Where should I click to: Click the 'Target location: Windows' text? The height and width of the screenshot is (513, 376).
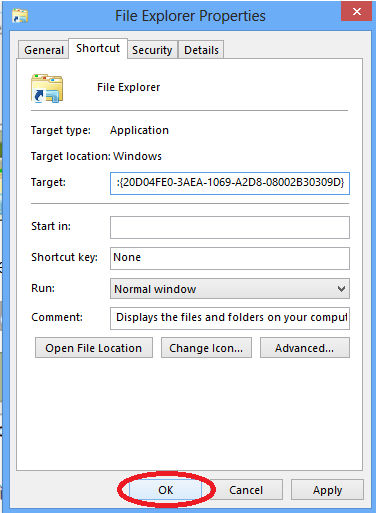tap(96, 156)
